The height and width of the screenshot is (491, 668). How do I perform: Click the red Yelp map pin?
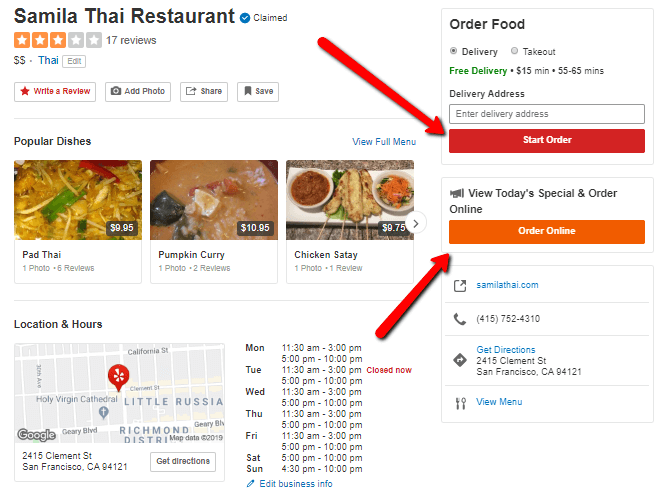[118, 377]
